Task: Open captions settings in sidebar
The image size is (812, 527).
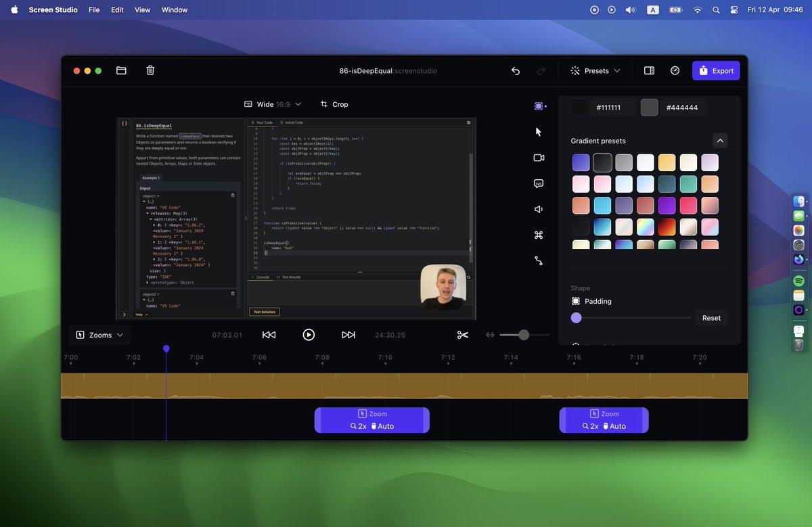Action: [x=539, y=183]
